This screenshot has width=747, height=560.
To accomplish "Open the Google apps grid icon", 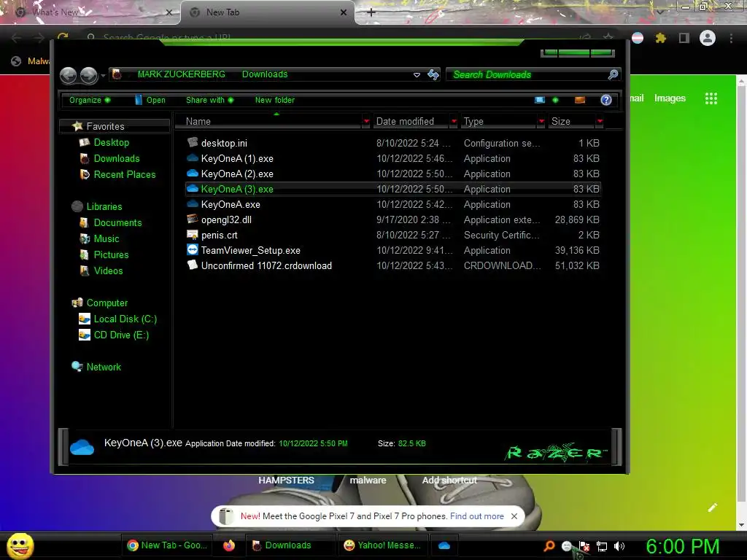I will tap(711, 98).
